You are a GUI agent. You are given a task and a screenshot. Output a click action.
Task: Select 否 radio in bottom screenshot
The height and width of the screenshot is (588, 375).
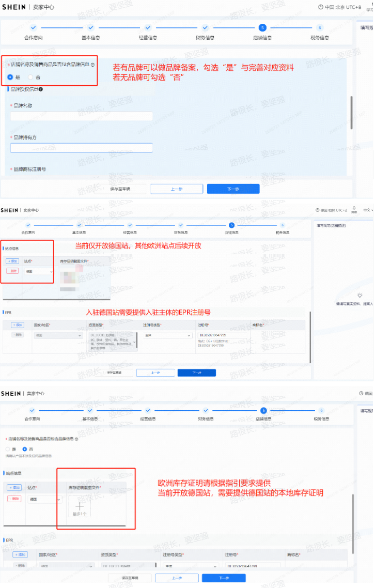25,449
